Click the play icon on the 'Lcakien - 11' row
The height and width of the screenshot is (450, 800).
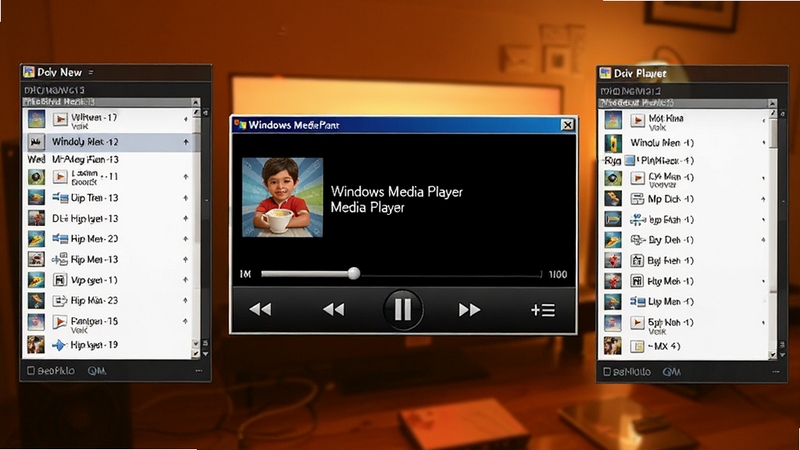click(x=60, y=177)
